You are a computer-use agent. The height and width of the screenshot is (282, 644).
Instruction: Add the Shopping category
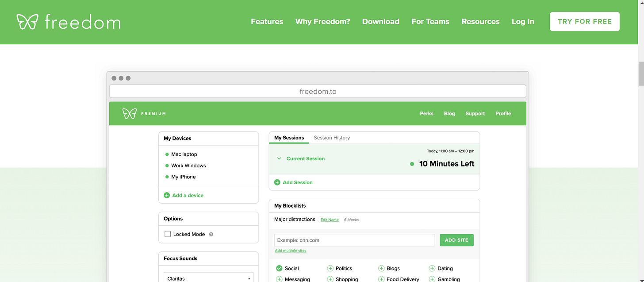(x=330, y=279)
